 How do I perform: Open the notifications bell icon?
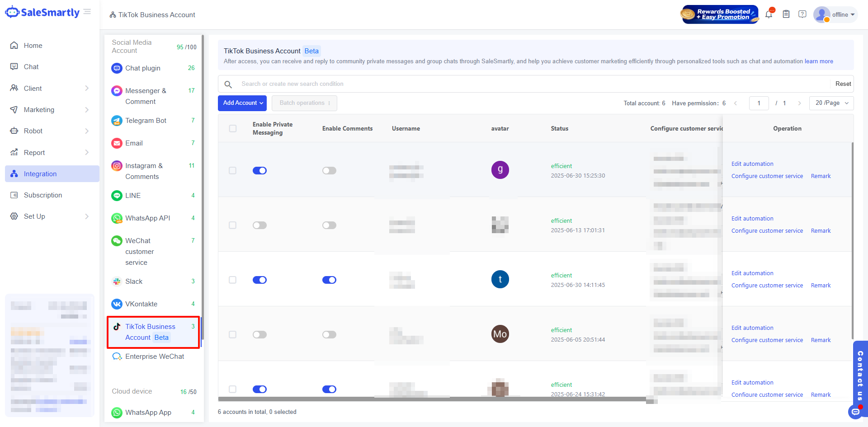(769, 14)
